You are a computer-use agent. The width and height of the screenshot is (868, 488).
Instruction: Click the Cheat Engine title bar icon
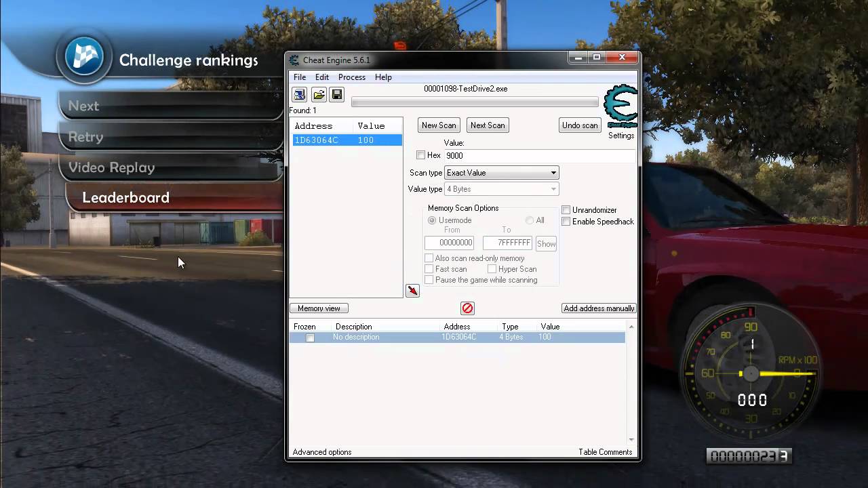coord(294,60)
